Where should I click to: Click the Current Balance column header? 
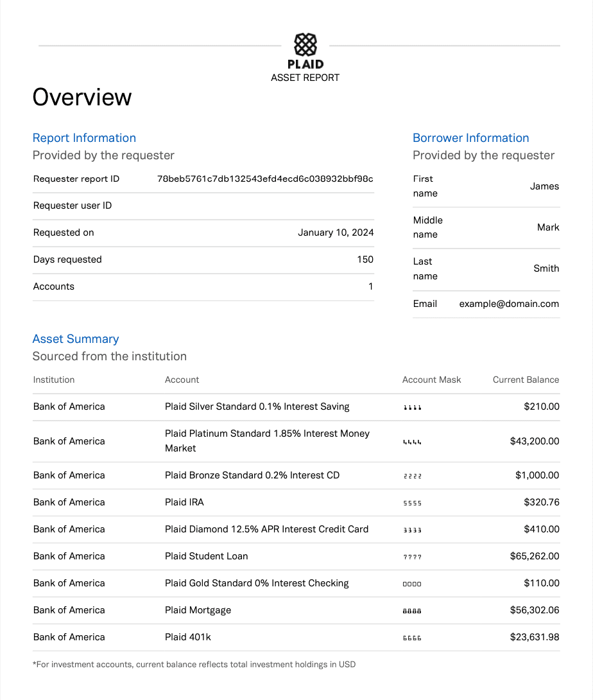[x=526, y=380]
